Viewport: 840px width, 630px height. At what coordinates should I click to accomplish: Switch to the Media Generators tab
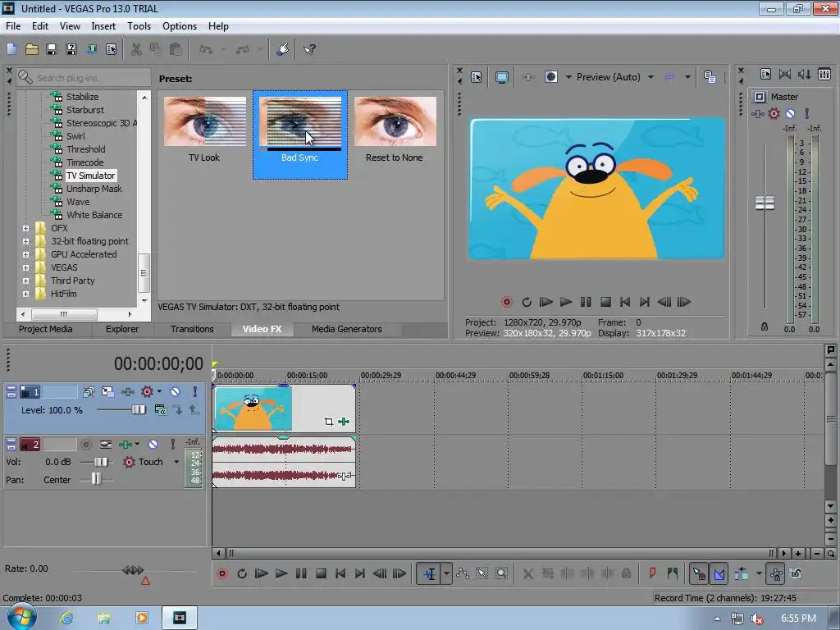[x=347, y=329]
